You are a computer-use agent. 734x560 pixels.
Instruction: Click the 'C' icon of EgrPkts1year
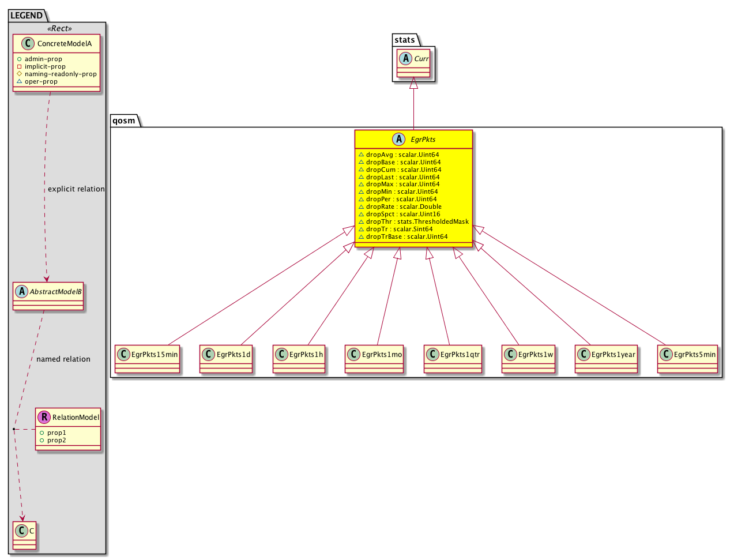[x=584, y=354]
